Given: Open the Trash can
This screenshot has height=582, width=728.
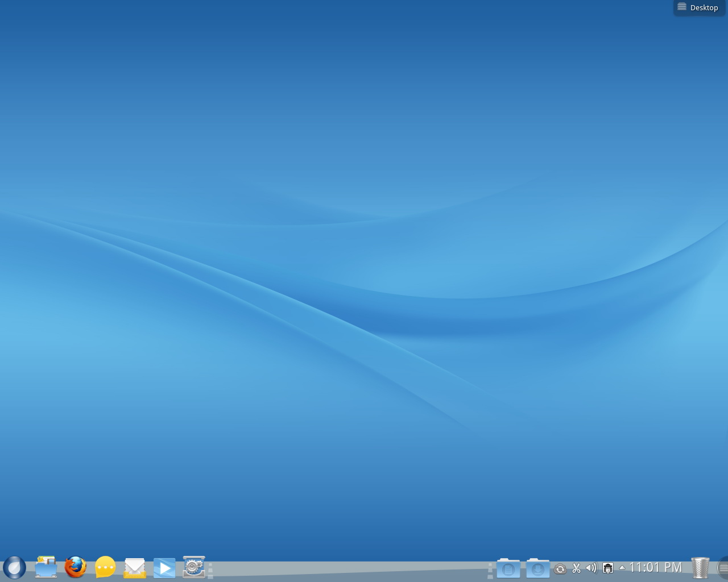Looking at the screenshot, I should (x=700, y=567).
